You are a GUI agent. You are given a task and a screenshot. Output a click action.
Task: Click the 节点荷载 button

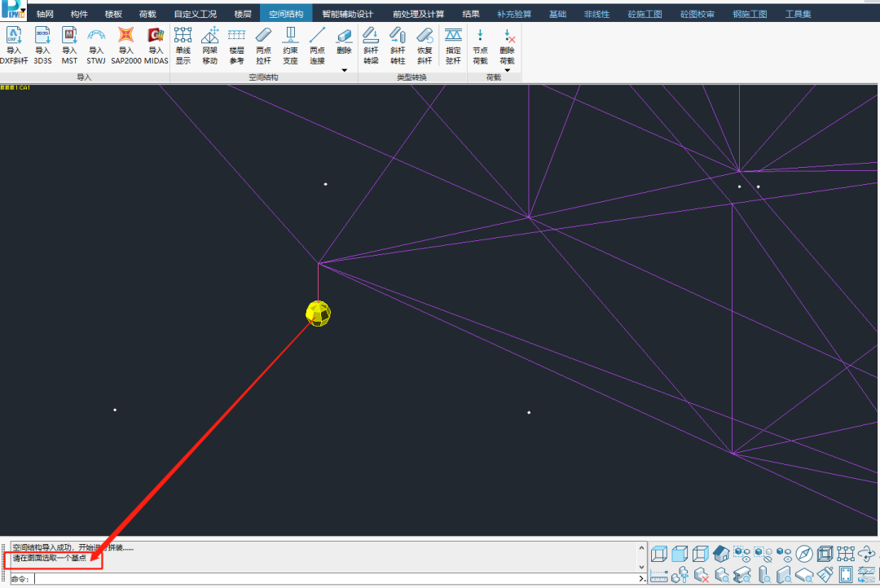pos(480,45)
